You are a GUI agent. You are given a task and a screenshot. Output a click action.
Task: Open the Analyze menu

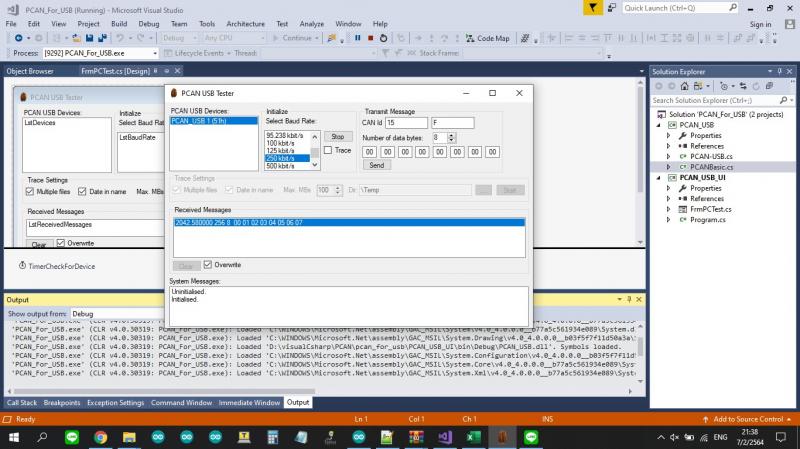[x=312, y=24]
